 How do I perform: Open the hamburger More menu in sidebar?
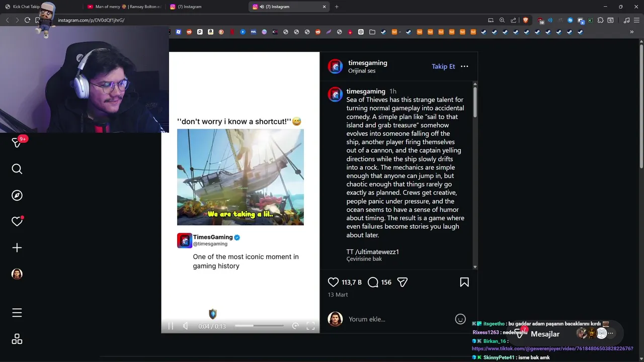point(17,313)
